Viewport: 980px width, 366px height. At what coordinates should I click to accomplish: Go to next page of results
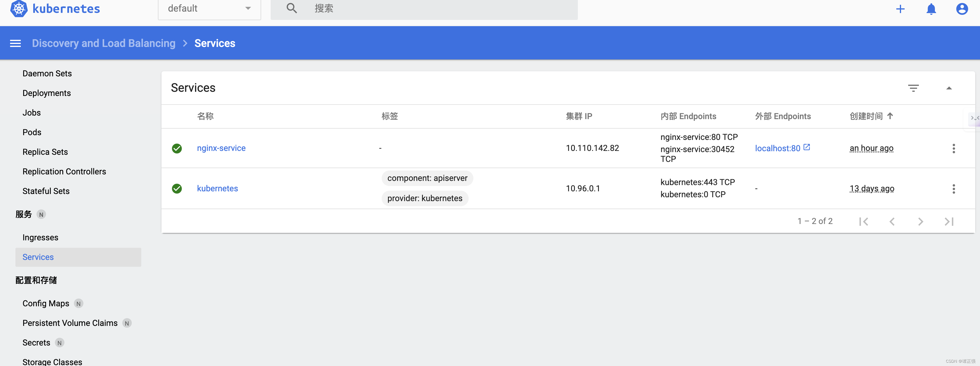coord(920,222)
